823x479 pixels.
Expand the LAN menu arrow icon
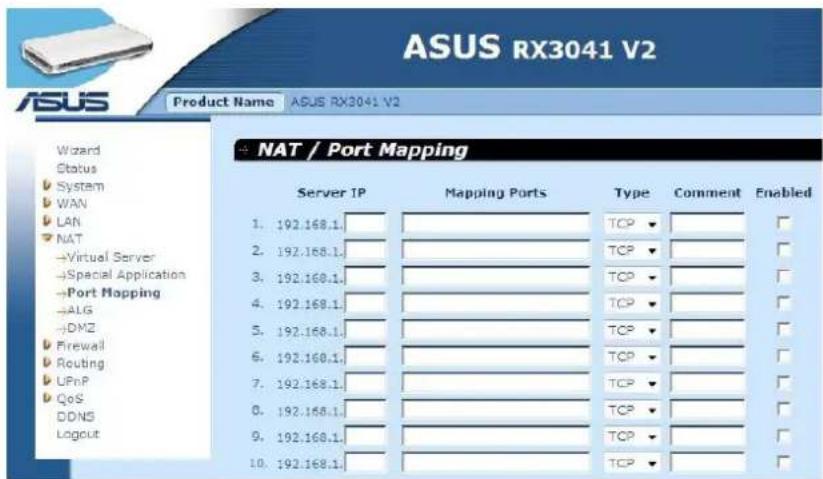pos(47,220)
